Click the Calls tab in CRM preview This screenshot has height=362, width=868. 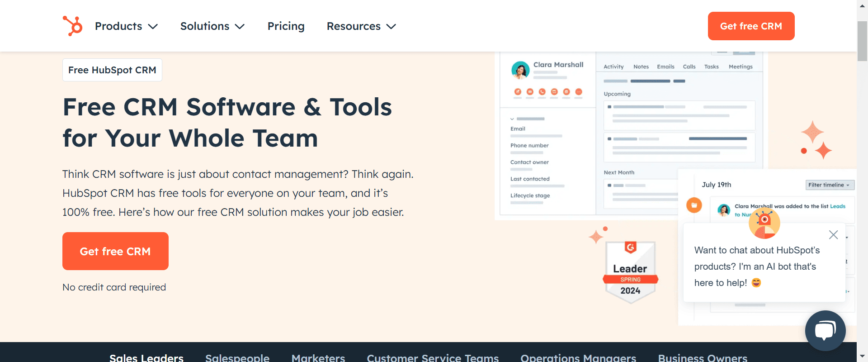click(689, 67)
